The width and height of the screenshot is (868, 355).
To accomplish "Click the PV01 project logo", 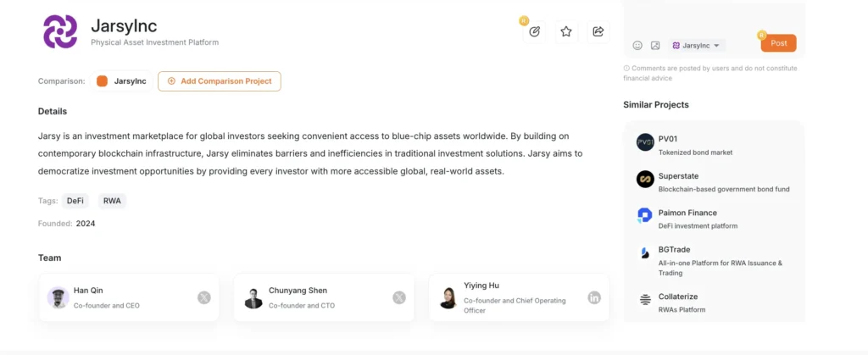I will pyautogui.click(x=645, y=142).
